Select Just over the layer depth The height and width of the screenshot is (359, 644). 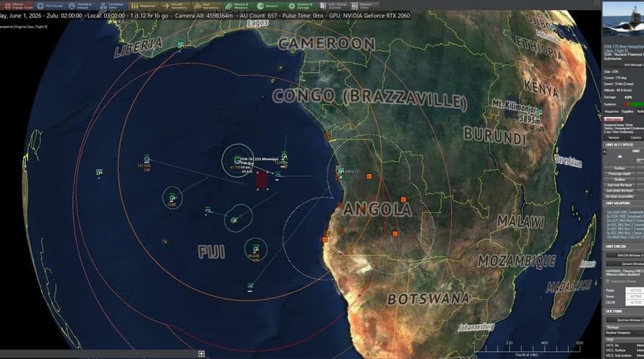tap(619, 185)
